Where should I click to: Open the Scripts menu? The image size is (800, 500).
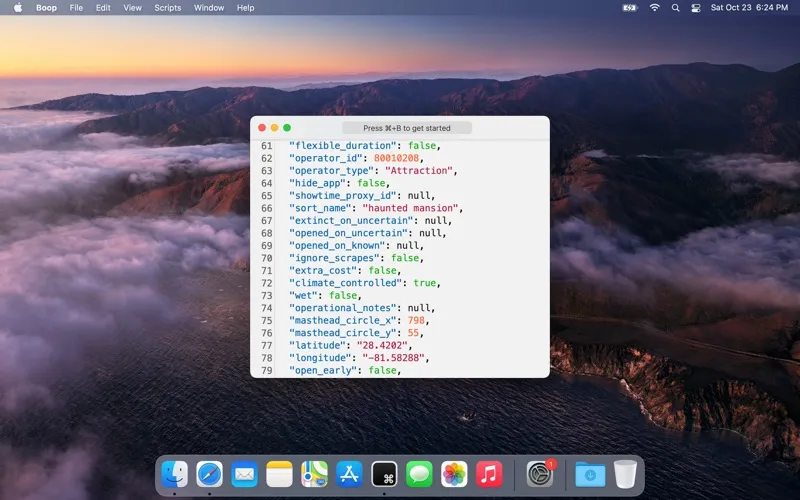(168, 8)
